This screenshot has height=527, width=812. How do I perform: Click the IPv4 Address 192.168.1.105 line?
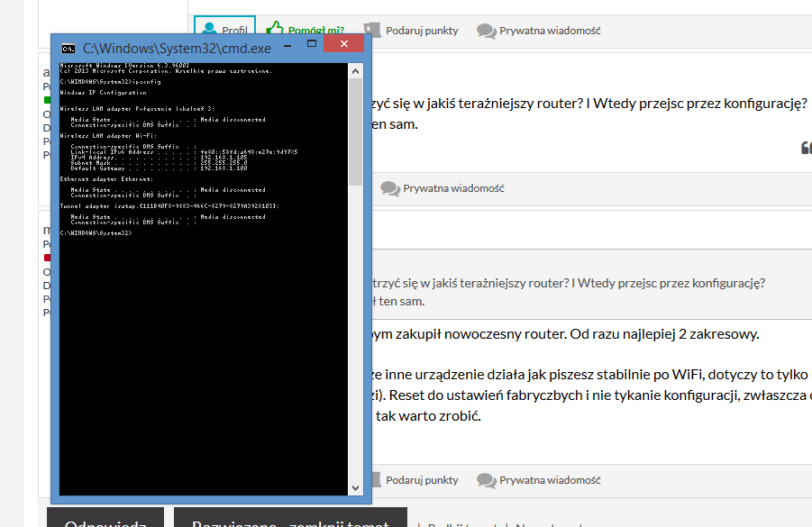click(159, 158)
